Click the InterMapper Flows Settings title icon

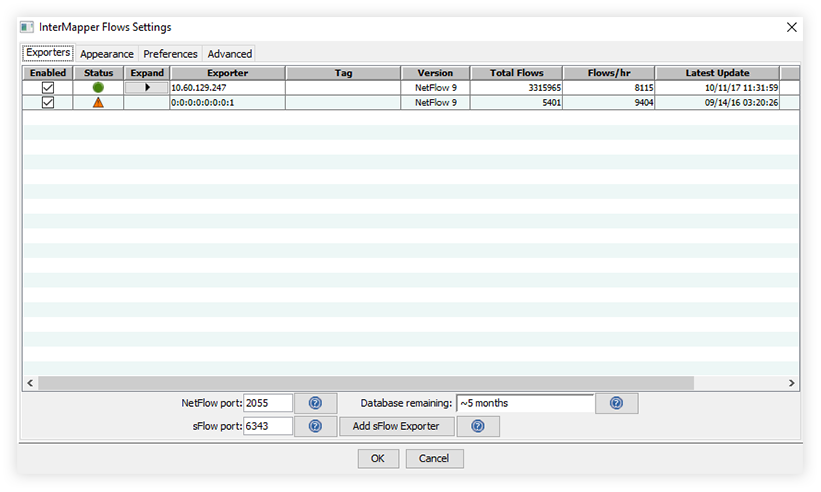pos(27,27)
